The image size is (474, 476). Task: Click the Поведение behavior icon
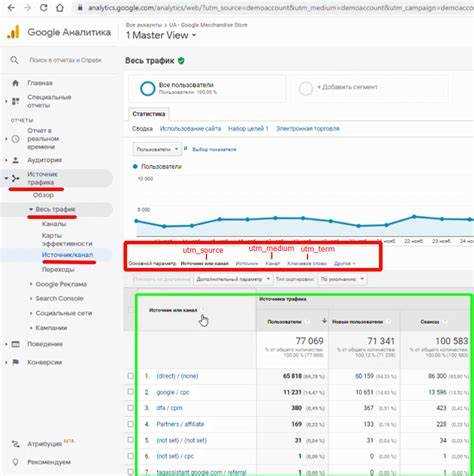[15, 344]
